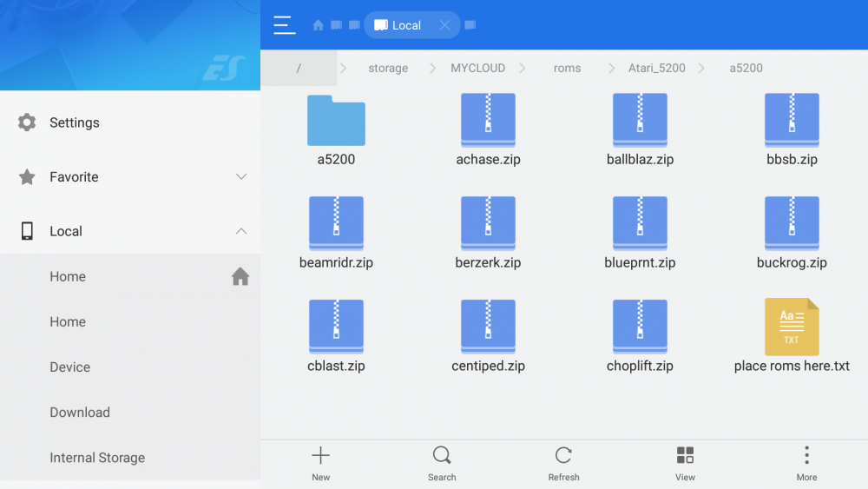Open Settings in the sidebar
Viewport: 868px width, 489px height.
[x=74, y=122]
